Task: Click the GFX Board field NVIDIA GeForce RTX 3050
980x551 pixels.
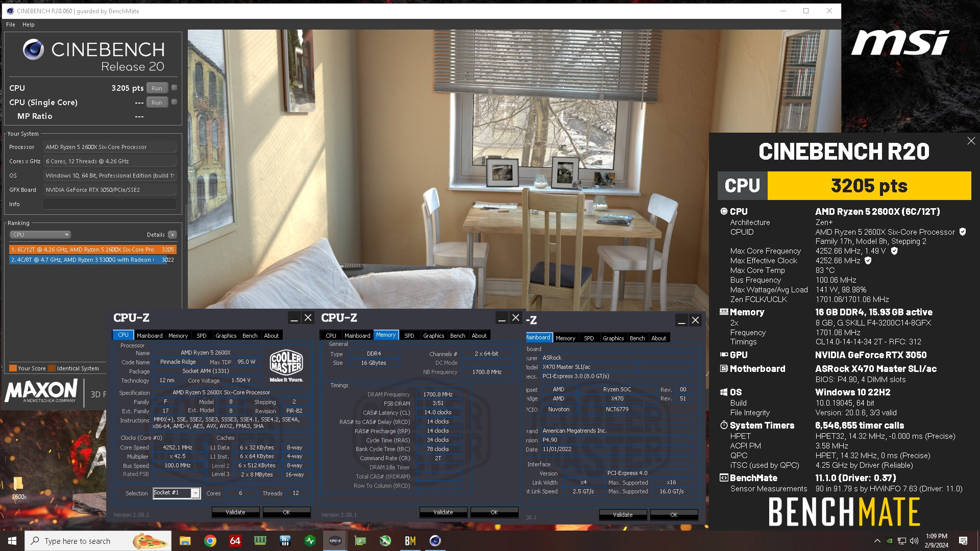Action: (110, 190)
